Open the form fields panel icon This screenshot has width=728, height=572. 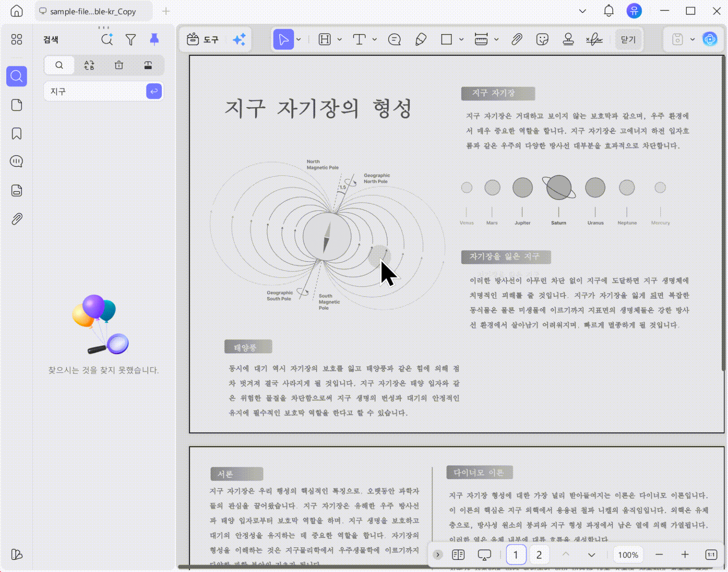click(17, 191)
